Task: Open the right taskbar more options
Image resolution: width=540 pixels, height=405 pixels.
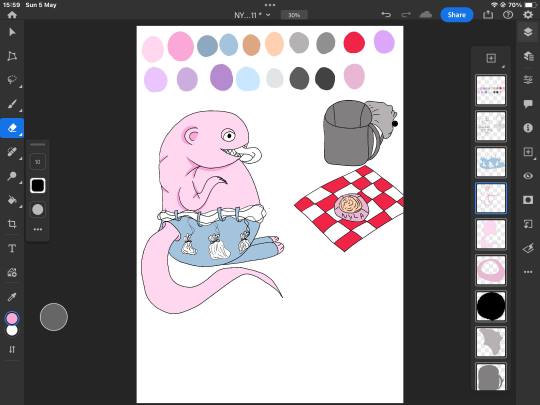Action: pos(528,272)
